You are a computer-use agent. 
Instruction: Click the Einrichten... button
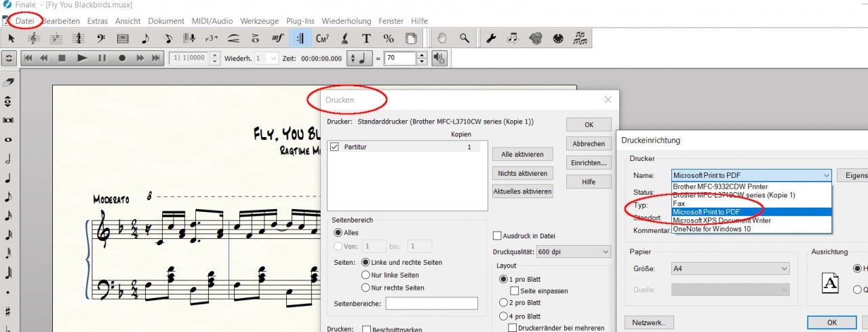point(589,163)
